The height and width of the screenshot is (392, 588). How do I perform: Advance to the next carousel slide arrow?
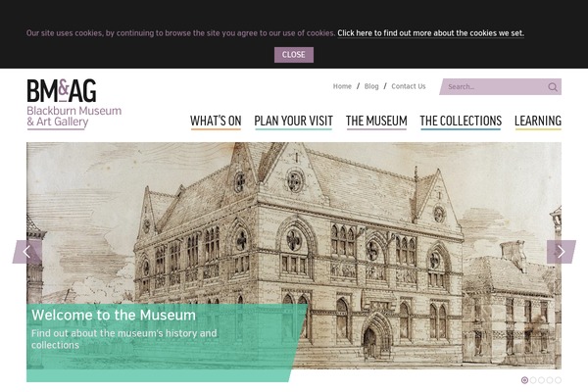[561, 252]
